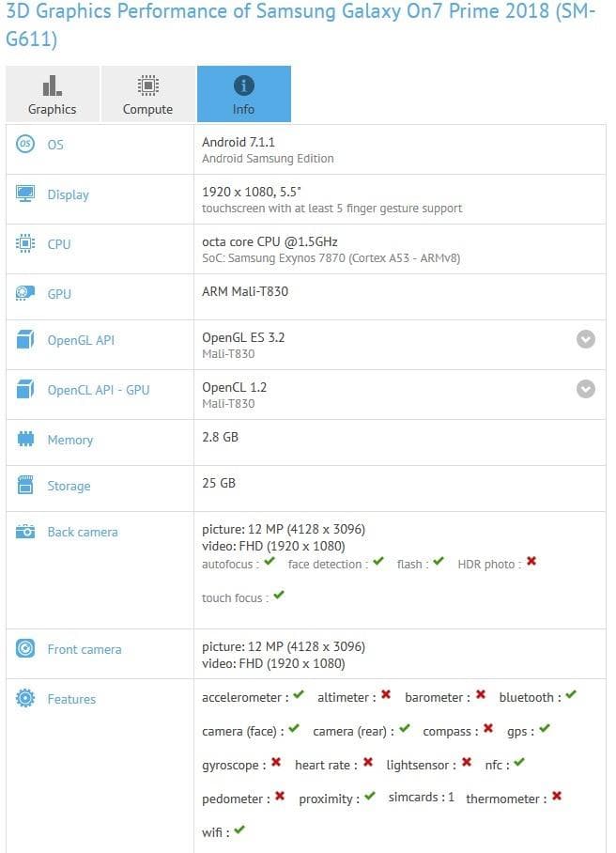Expand the OpenCL 1.2 details arrow
This screenshot has height=853, width=616.
click(586, 389)
